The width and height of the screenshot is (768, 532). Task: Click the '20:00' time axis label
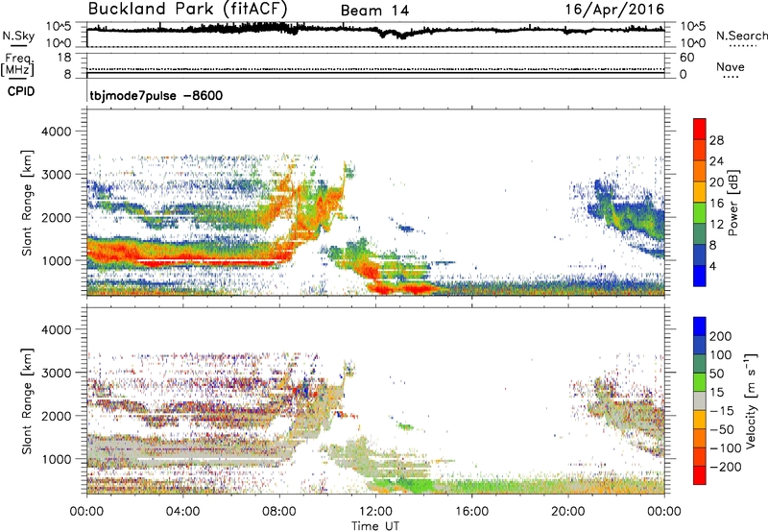tap(568, 512)
